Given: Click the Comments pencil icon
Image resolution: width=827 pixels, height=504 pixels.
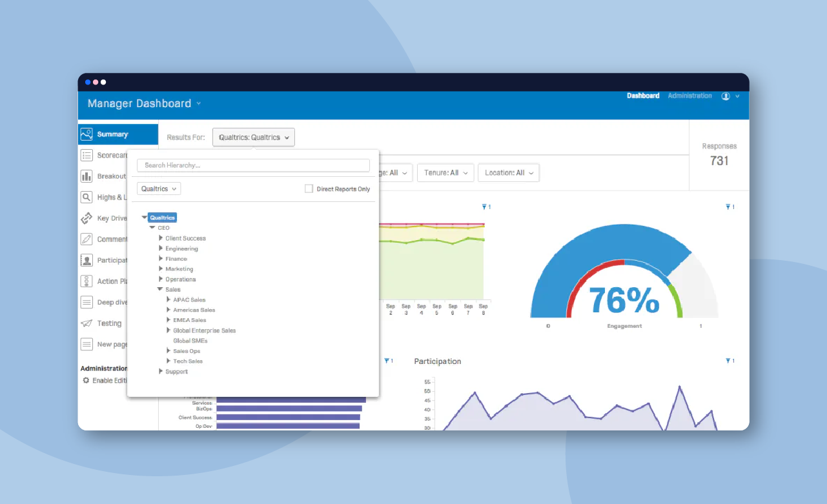Looking at the screenshot, I should click(87, 239).
